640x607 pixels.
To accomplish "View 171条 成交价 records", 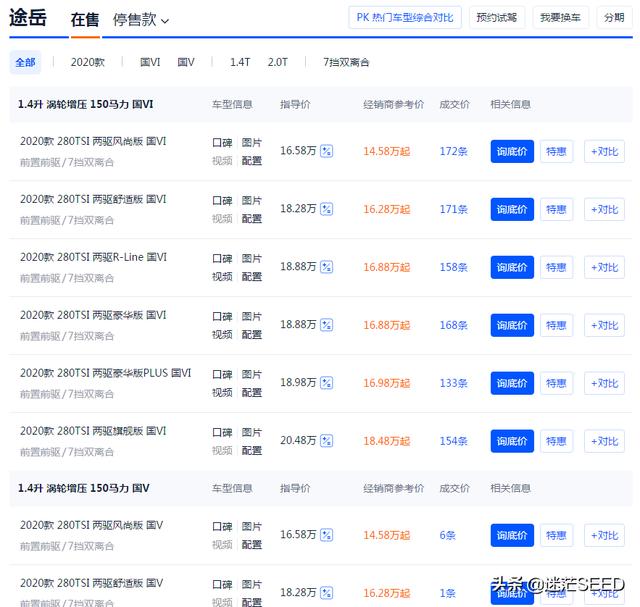I will pyautogui.click(x=453, y=209).
